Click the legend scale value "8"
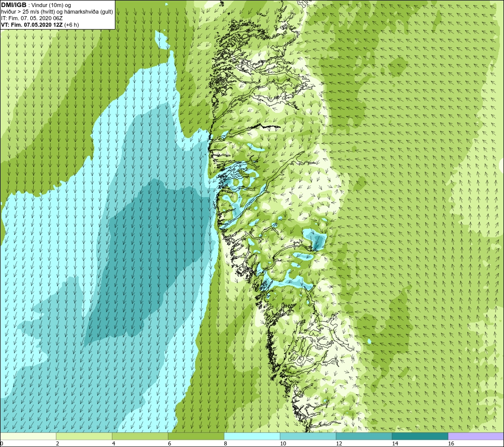This screenshot has height=447, width=504. pos(225,444)
